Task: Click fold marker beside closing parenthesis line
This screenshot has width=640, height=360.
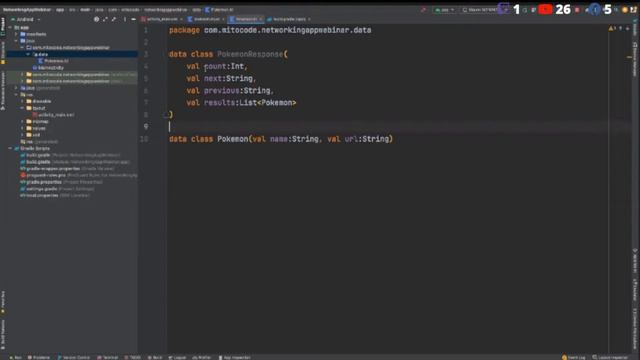Action: 166,115
